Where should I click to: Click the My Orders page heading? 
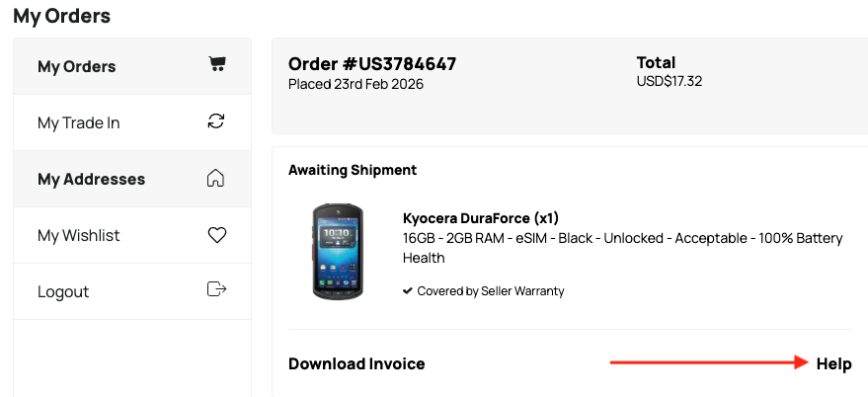coord(62,16)
